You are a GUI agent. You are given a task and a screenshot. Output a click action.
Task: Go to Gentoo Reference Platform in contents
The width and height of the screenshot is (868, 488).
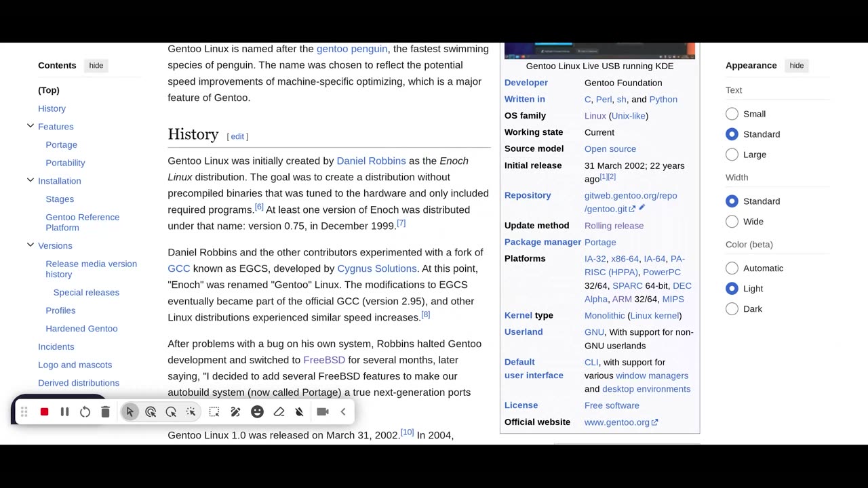(82, 222)
